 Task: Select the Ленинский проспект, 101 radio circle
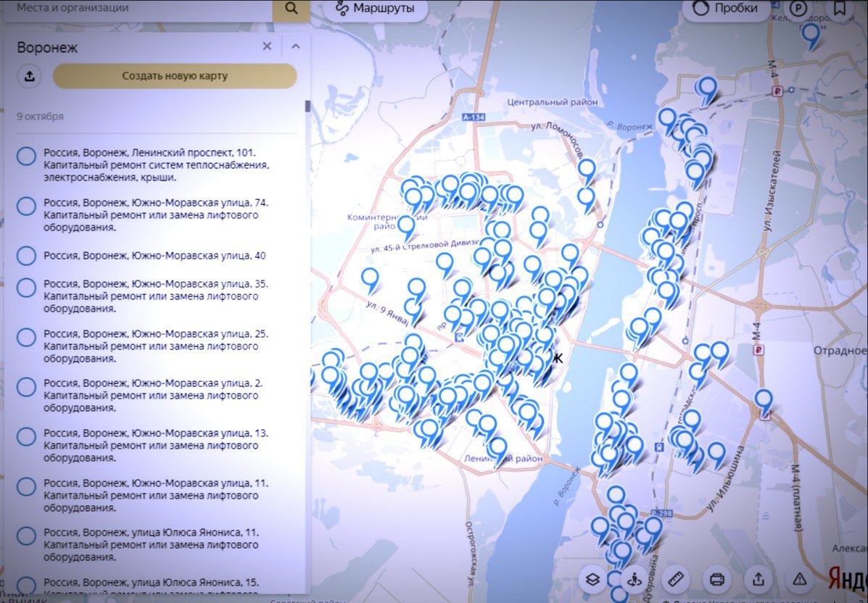[27, 157]
